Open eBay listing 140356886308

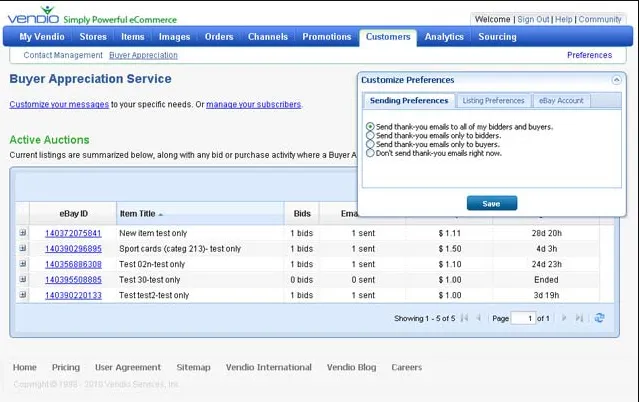73,264
